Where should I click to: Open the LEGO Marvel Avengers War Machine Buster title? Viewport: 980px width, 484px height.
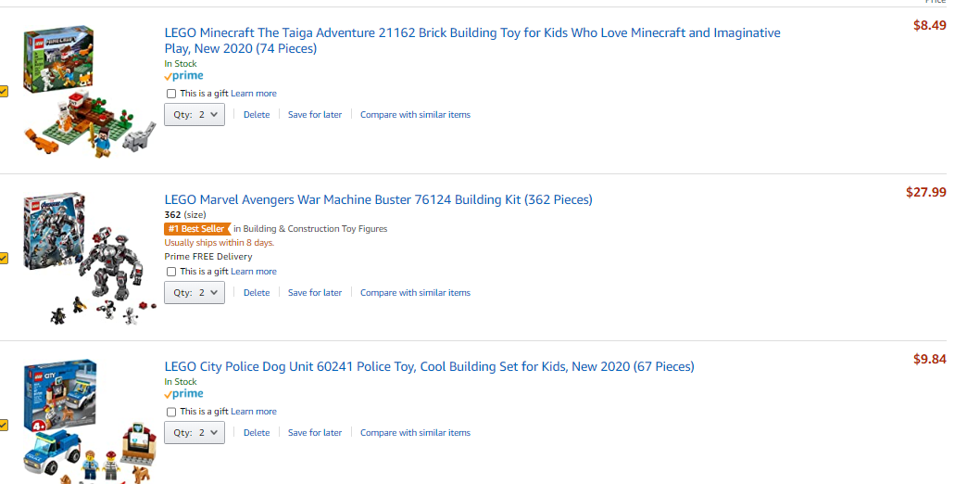[378, 199]
